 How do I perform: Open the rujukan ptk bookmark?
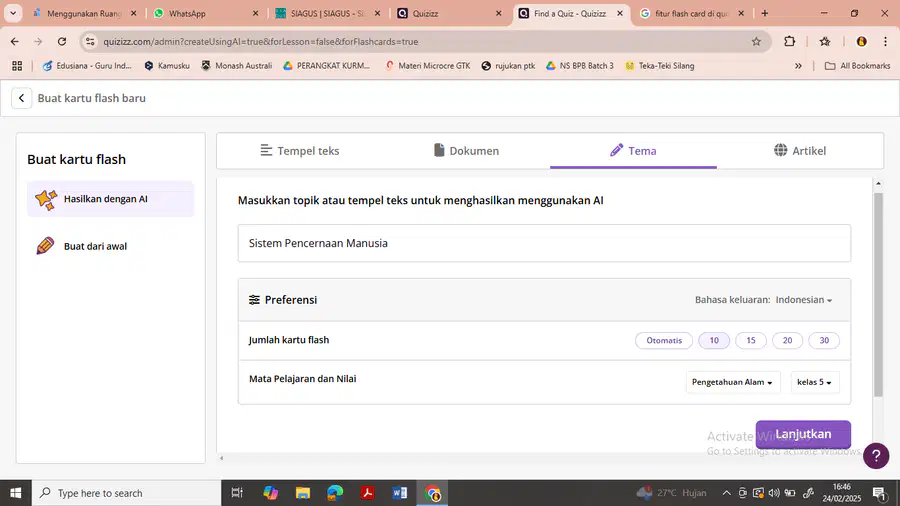click(x=509, y=66)
